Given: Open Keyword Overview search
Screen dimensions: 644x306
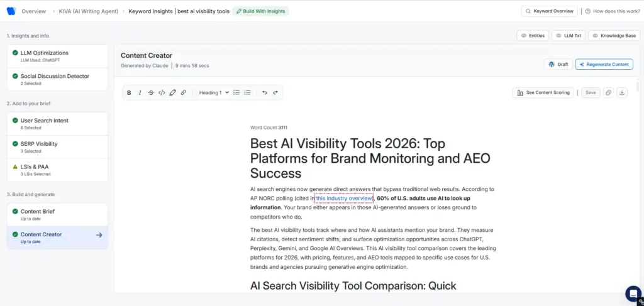Looking at the screenshot, I should coord(549,11).
